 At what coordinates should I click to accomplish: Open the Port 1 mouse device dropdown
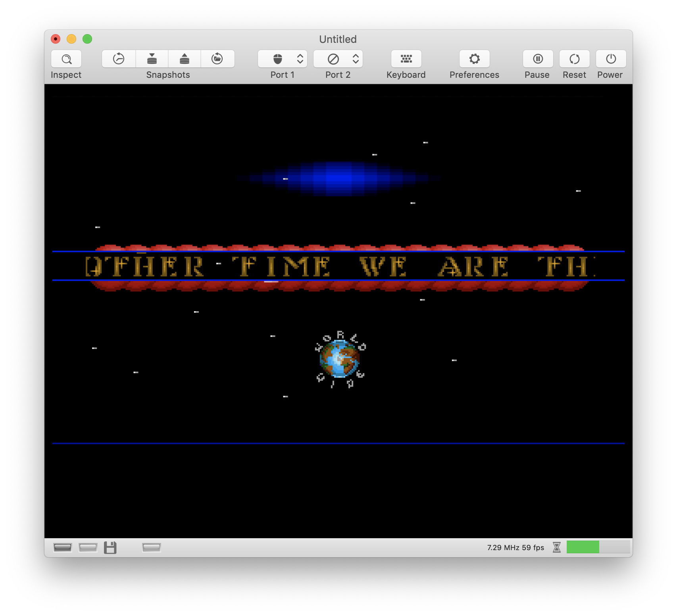[283, 59]
